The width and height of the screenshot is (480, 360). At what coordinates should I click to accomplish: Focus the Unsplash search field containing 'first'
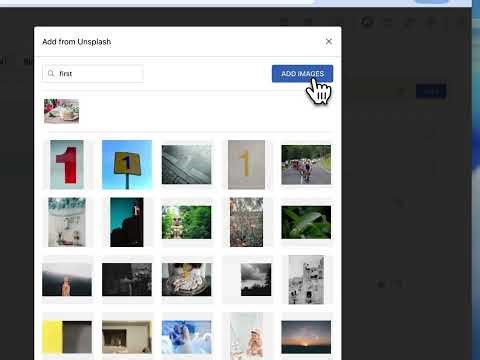click(93, 73)
